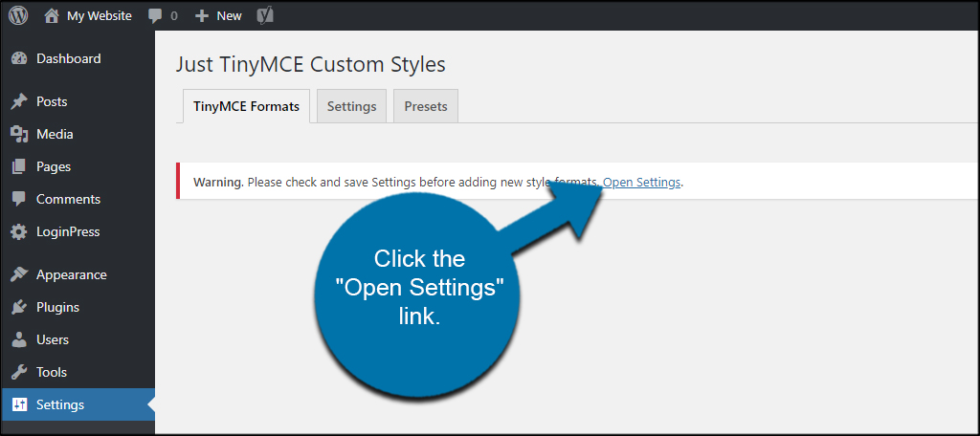Click the WordPress logo icon
The width and height of the screenshot is (980, 436).
[18, 15]
